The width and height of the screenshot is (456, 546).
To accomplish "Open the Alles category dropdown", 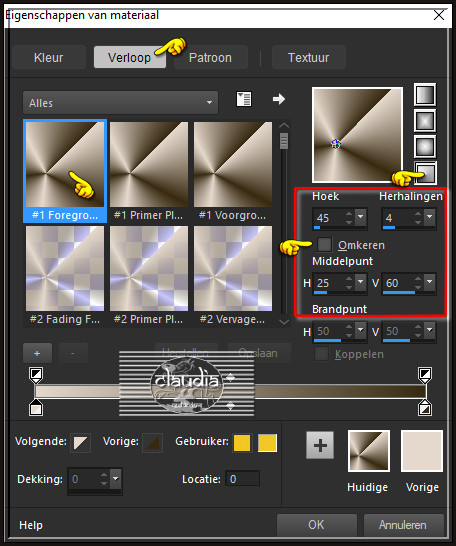I will tap(120, 102).
